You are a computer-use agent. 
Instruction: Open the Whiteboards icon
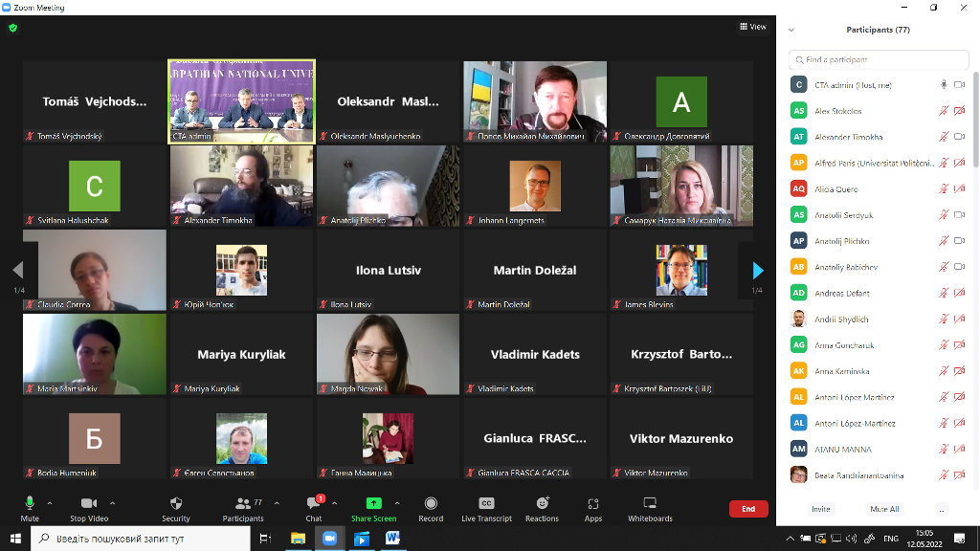pos(650,504)
